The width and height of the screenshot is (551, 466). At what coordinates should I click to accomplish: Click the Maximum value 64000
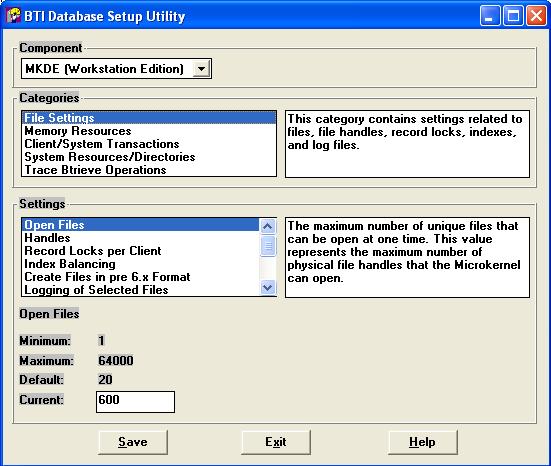click(116, 361)
